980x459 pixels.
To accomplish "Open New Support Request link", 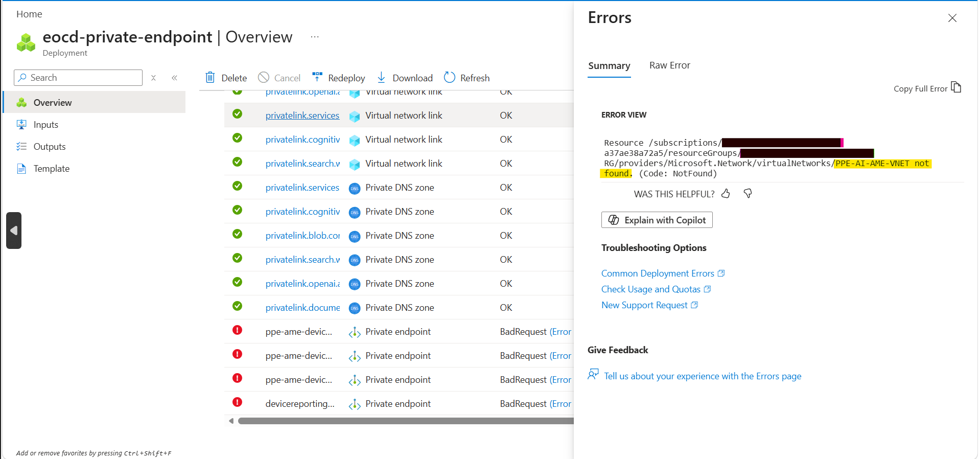I will 649,305.
